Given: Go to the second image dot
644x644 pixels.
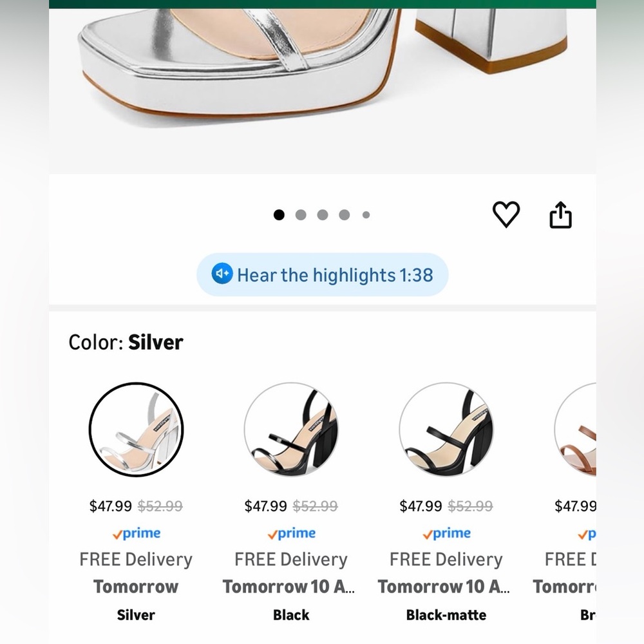Looking at the screenshot, I should click(301, 215).
